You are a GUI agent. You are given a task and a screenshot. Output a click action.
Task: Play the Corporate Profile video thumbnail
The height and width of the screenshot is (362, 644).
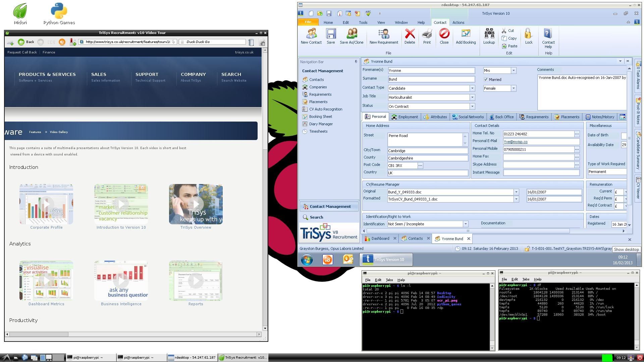(x=46, y=204)
